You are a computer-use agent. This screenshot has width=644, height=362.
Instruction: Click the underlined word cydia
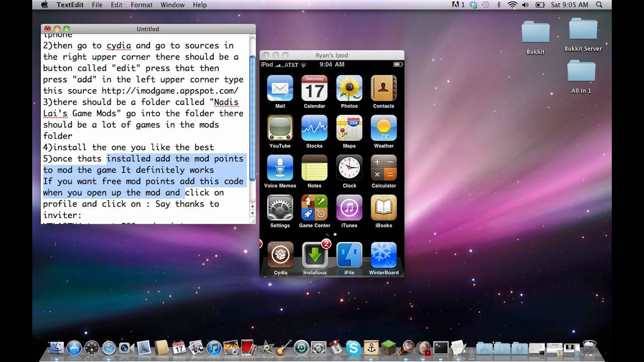tap(119, 45)
